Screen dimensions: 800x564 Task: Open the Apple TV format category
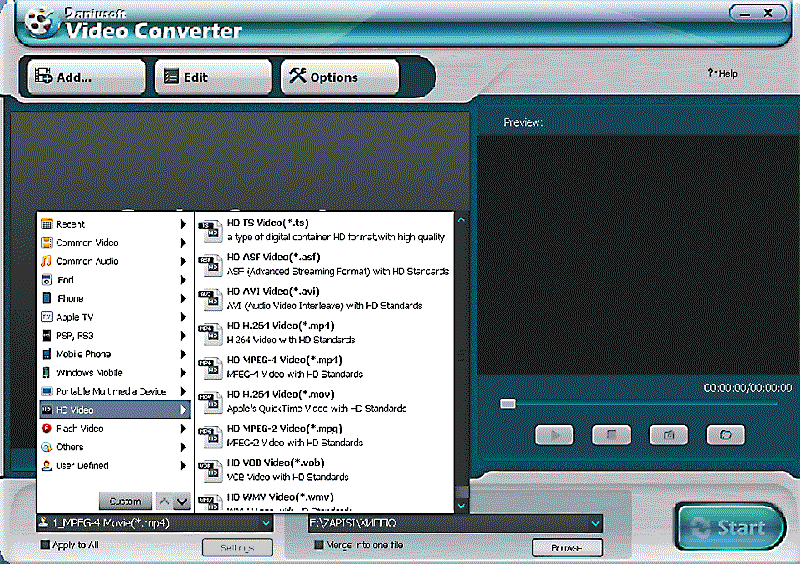coord(112,317)
